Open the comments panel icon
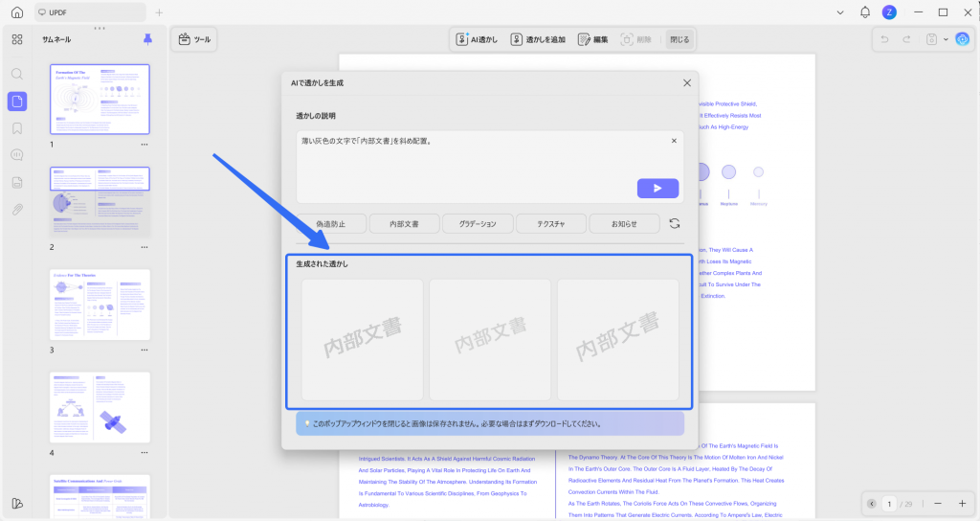 17,155
